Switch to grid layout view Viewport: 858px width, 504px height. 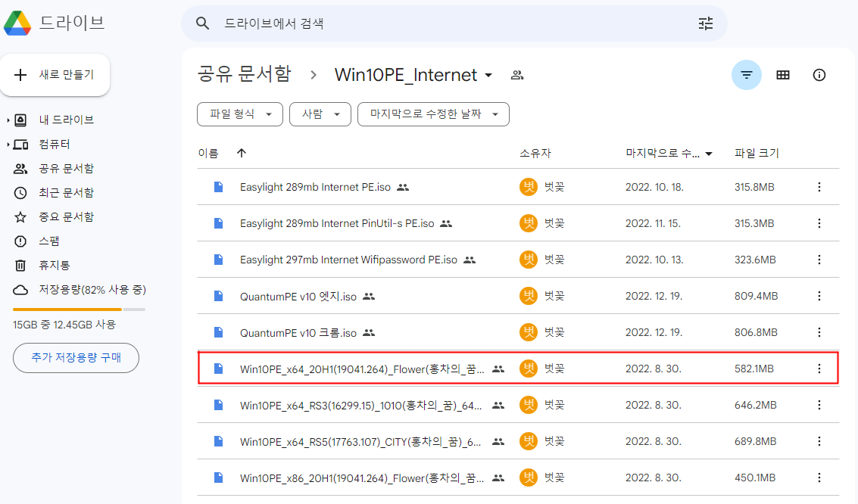tap(783, 75)
